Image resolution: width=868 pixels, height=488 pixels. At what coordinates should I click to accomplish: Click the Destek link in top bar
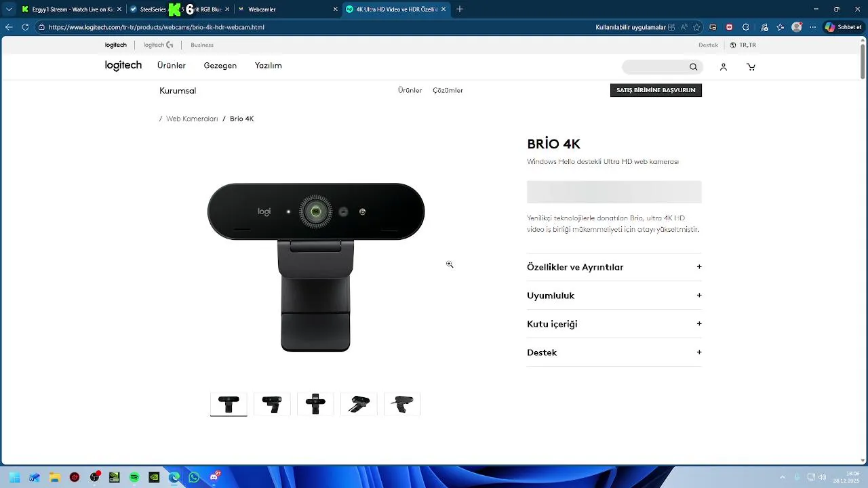point(708,45)
